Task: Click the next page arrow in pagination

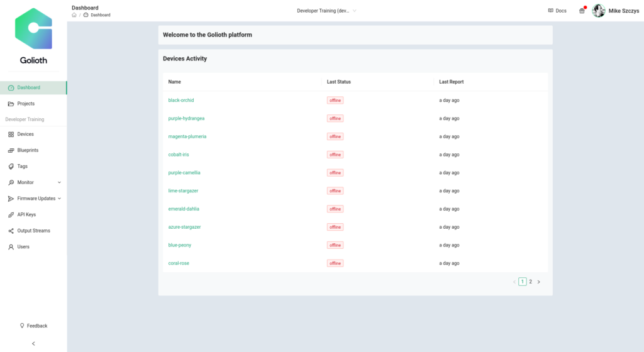Action: 538,282
